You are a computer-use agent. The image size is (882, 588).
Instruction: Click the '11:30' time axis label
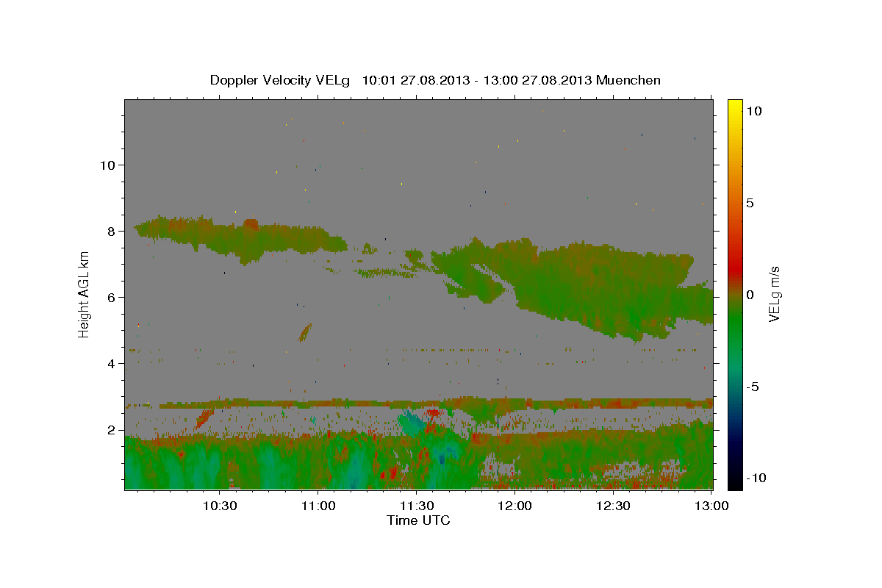pos(416,506)
